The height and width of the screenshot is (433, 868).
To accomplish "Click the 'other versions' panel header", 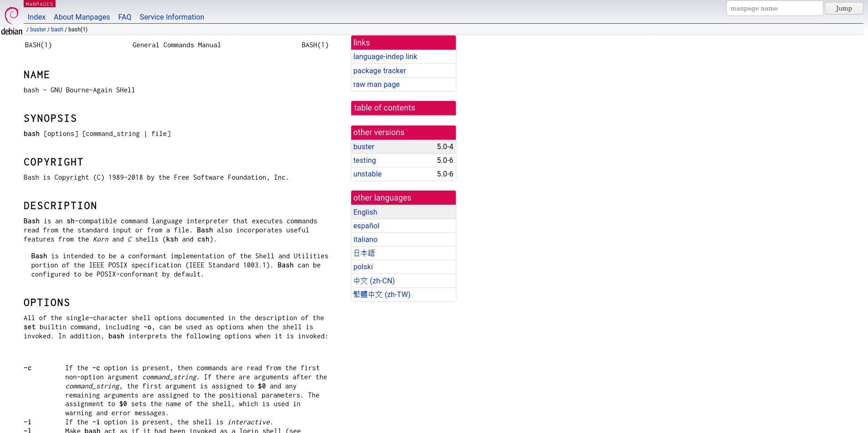I will pyautogui.click(x=404, y=132).
